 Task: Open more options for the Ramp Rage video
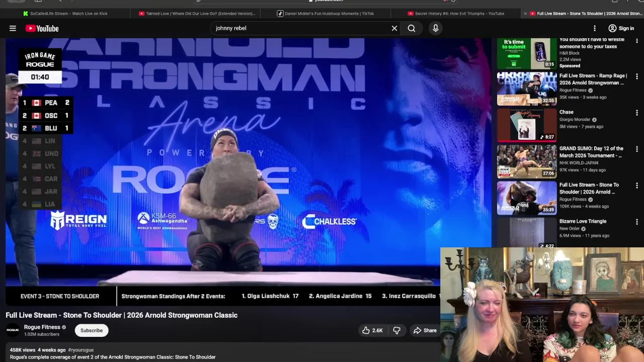[x=637, y=76]
